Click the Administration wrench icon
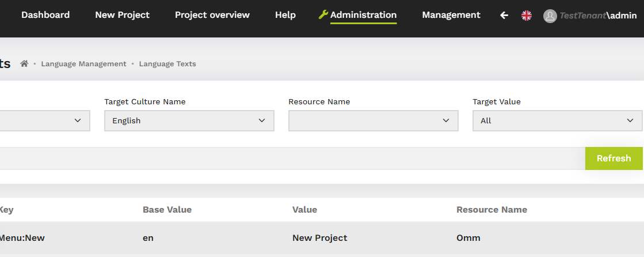This screenshot has height=257, width=644. [x=323, y=15]
